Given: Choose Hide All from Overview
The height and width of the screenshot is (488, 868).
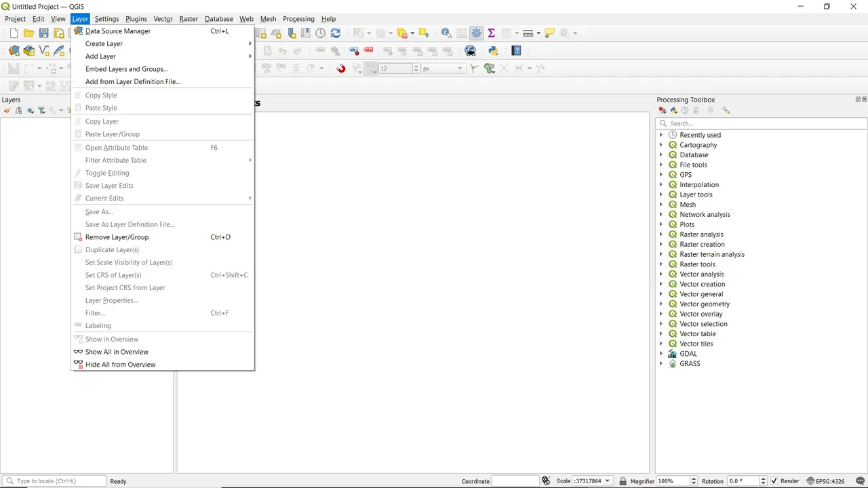Looking at the screenshot, I should (x=163, y=365).
